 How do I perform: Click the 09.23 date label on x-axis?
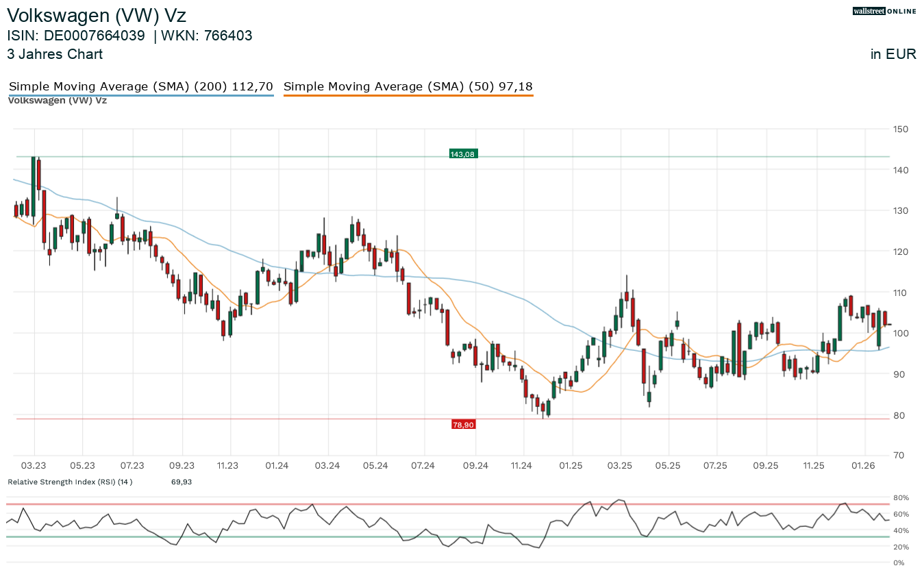click(182, 466)
